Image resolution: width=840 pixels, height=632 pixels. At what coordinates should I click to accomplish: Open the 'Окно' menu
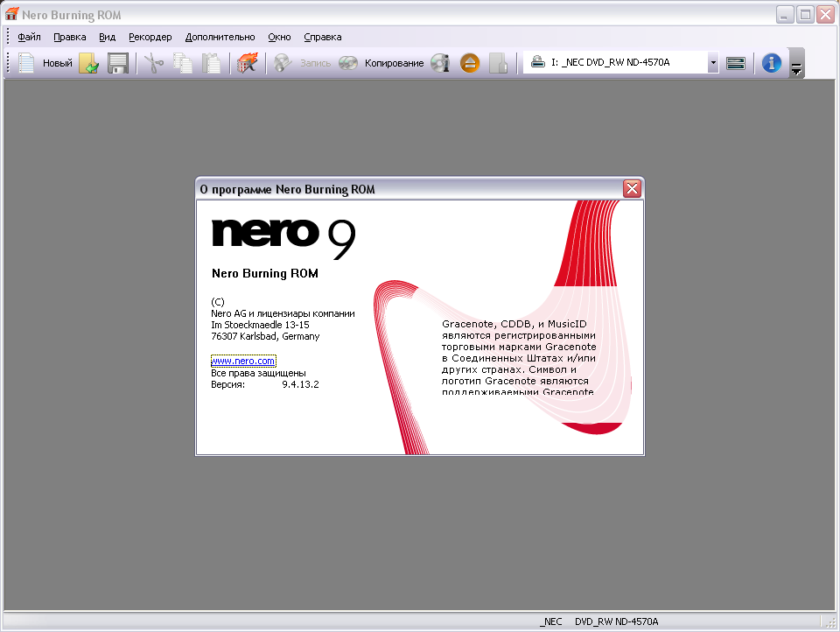[x=279, y=37]
